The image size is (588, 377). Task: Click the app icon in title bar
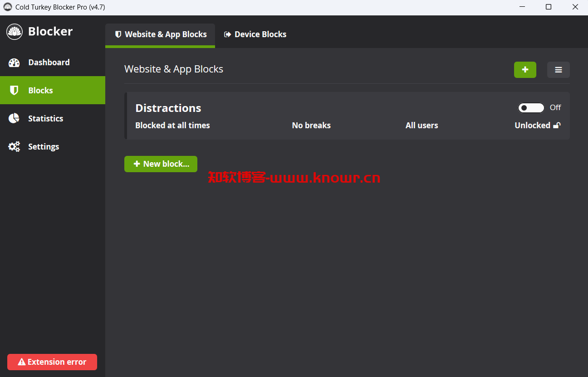pyautogui.click(x=8, y=7)
